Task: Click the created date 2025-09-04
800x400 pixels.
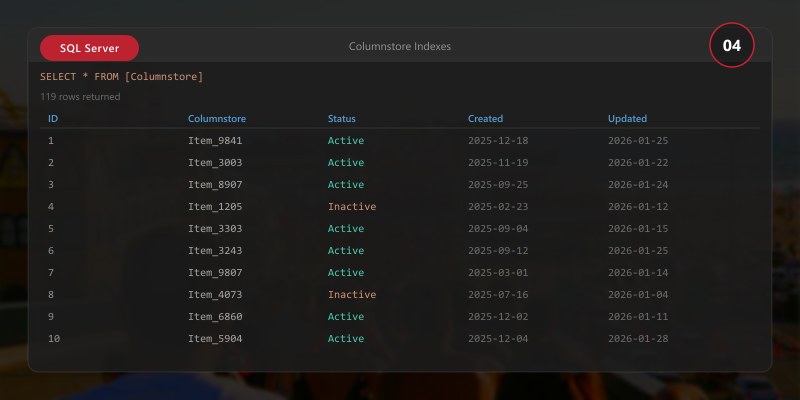Action: pos(498,228)
